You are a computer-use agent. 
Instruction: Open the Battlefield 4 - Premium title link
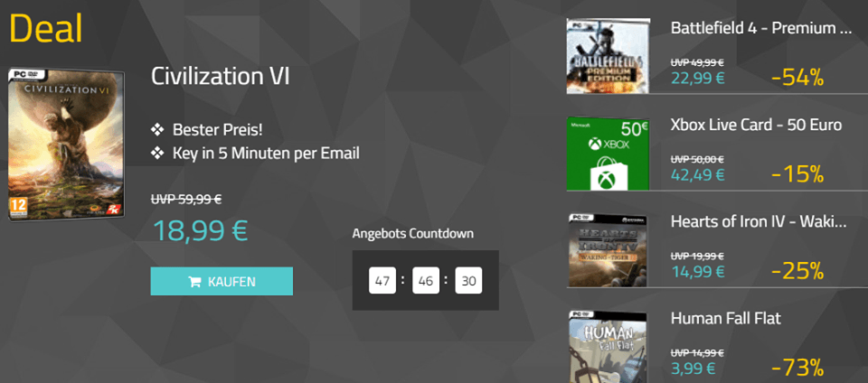click(x=761, y=28)
